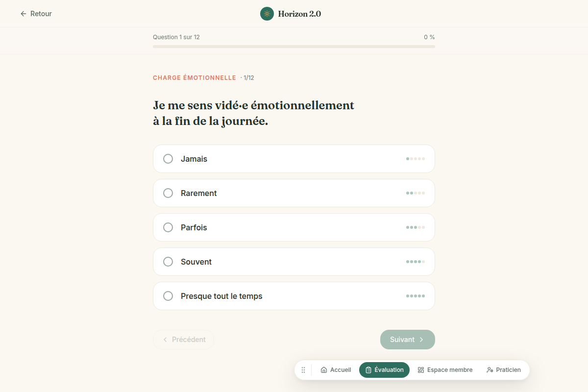Go back using the Retour link
The height and width of the screenshot is (392, 588).
pyautogui.click(x=36, y=14)
